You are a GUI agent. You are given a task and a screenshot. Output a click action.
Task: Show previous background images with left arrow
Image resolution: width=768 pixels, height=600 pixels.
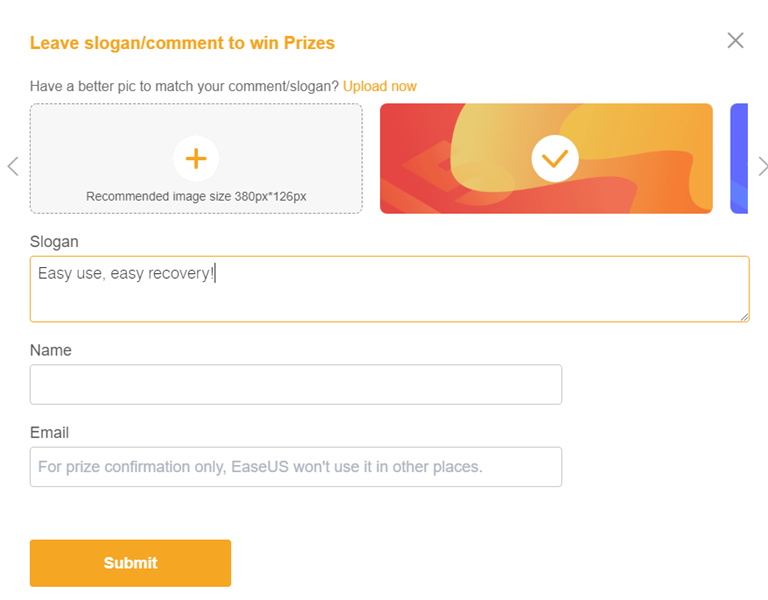13,166
